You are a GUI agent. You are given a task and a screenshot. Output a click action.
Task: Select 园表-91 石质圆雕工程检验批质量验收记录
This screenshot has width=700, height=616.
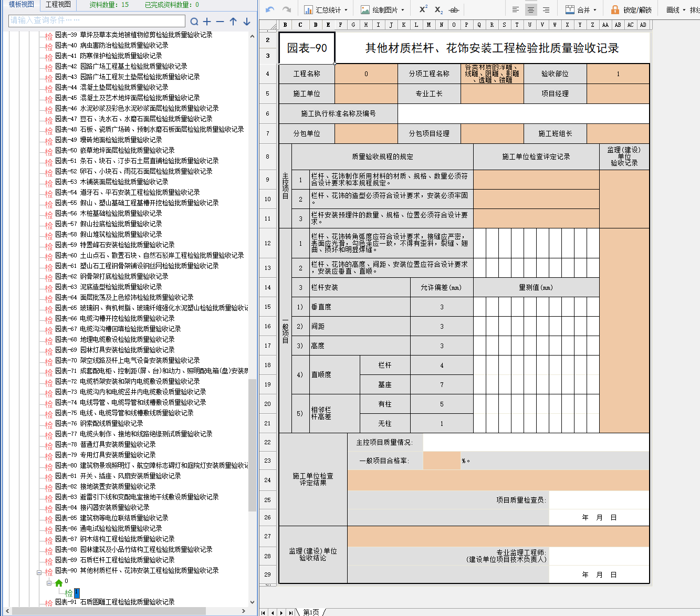[115, 602]
